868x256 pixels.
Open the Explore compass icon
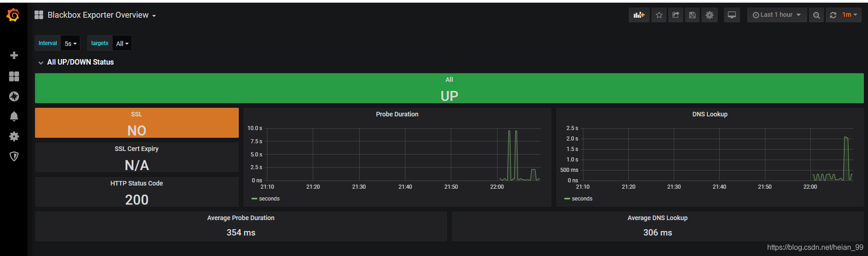click(x=14, y=96)
